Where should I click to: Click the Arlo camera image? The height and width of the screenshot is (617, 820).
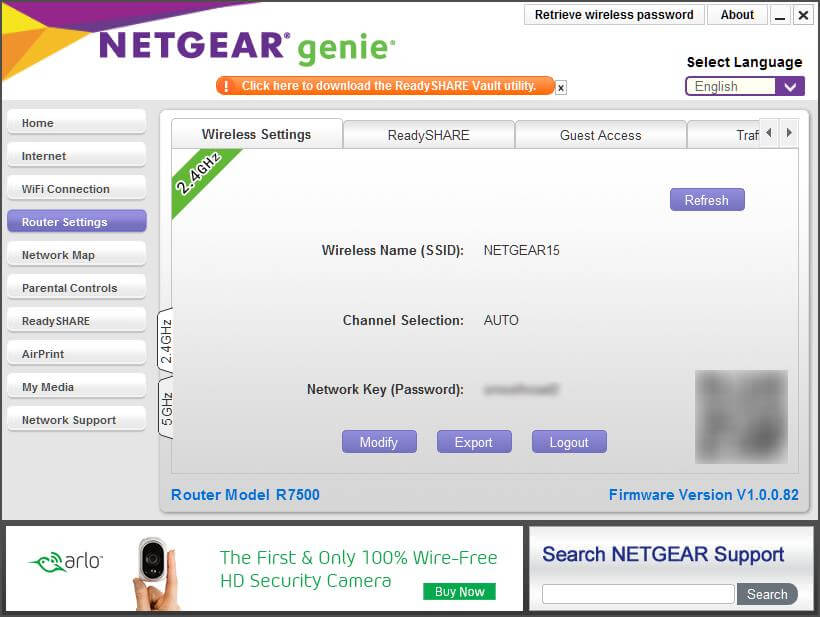(x=155, y=573)
